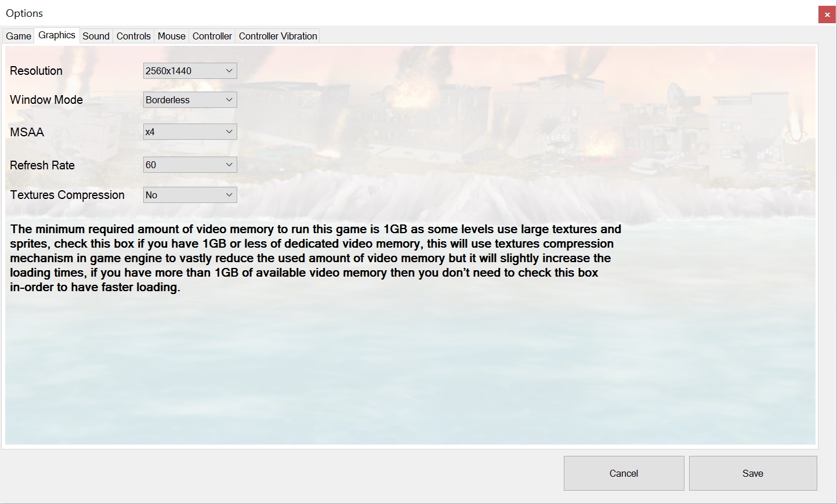This screenshot has height=504, width=837.
Task: Open the Window Mode dropdown
Action: point(190,99)
